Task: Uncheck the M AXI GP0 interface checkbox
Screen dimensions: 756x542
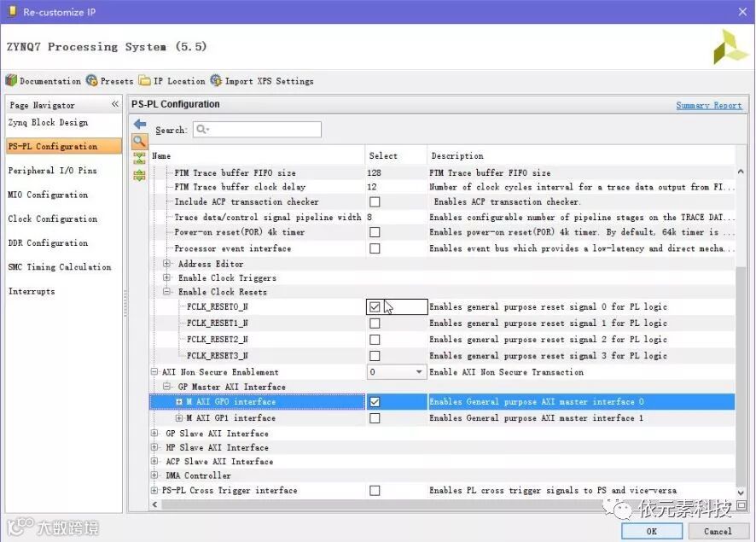Action: point(375,402)
